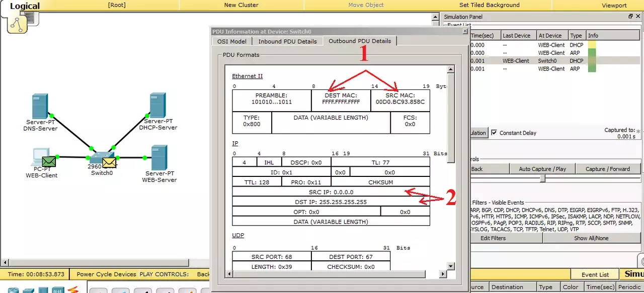
Task: Adjust the simulation speed slider
Action: [x=542, y=178]
